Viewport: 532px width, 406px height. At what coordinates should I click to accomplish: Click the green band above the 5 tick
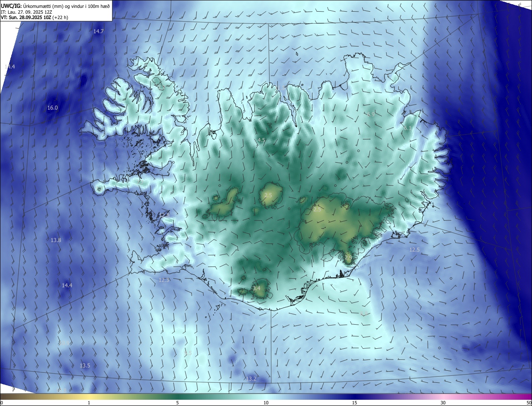coord(177,396)
